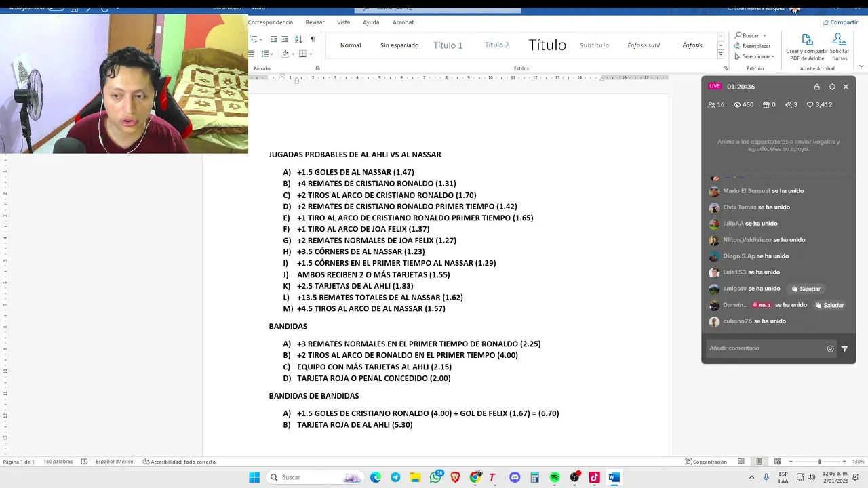Click the new followers icon (3)
This screenshot has width=868, height=488.
coord(789,105)
